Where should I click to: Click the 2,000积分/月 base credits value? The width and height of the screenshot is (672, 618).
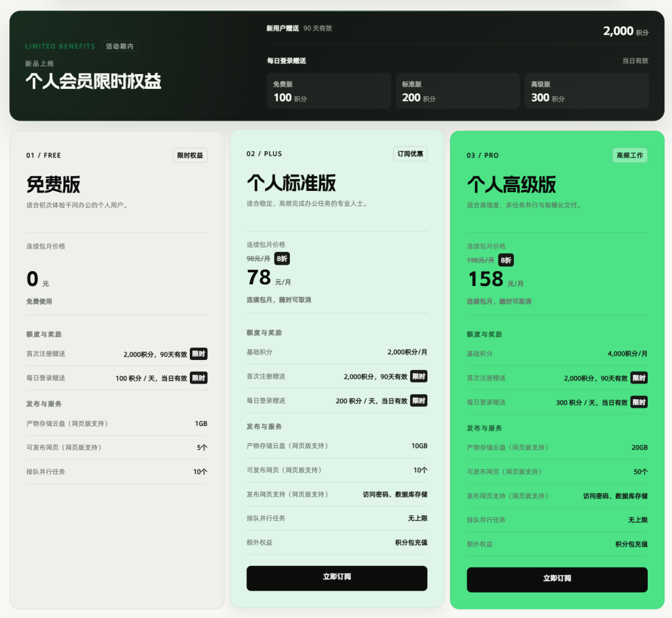tap(407, 352)
